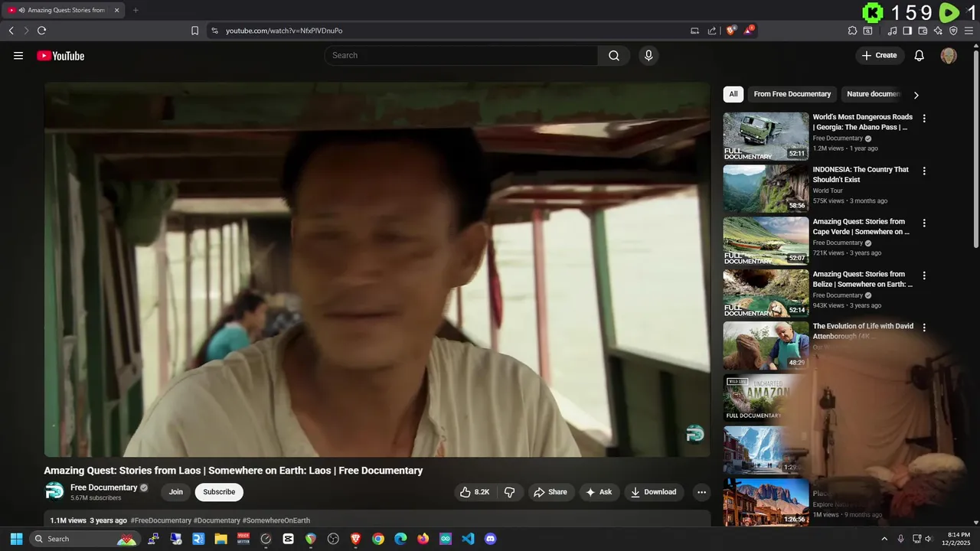This screenshot has width=980, height=551.
Task: Open more actions menu for the video
Action: 701,492
